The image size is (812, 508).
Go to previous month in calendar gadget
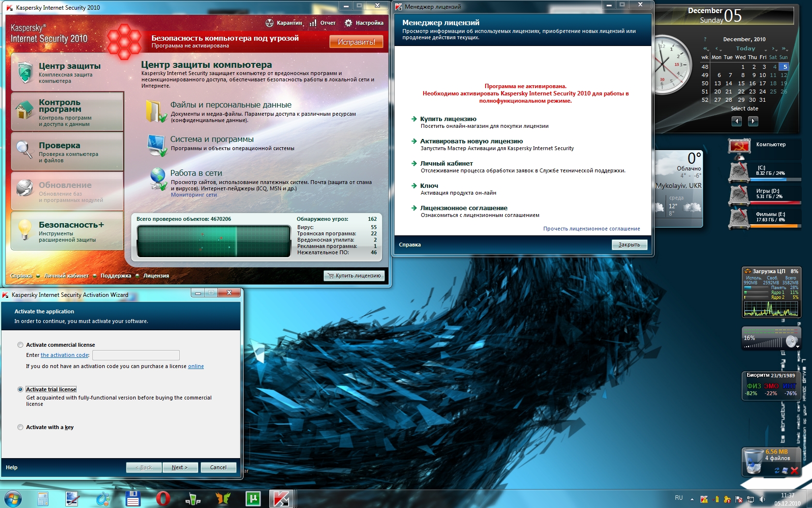point(736,121)
